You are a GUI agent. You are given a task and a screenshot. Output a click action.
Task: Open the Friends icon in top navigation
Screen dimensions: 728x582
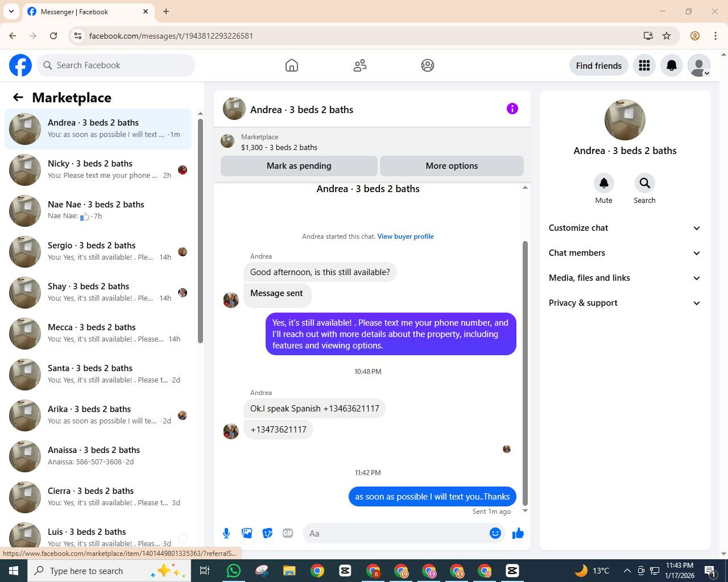point(360,65)
